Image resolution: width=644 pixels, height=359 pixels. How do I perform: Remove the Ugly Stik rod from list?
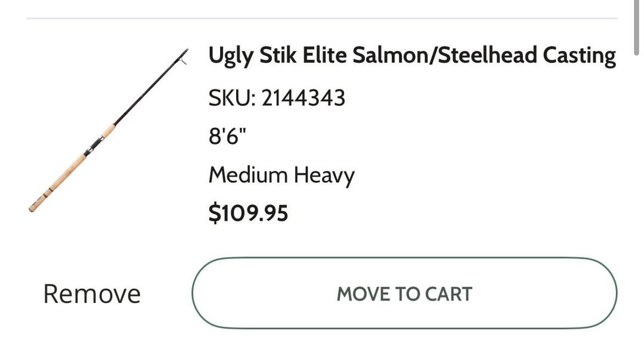click(92, 294)
